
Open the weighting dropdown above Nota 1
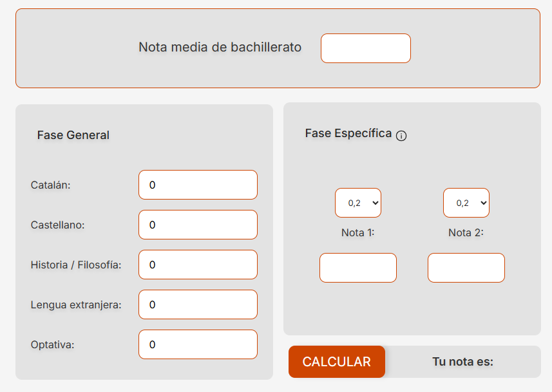pyautogui.click(x=358, y=203)
